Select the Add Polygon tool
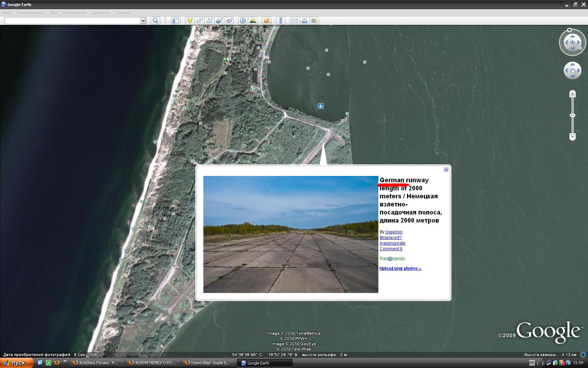 (x=199, y=21)
